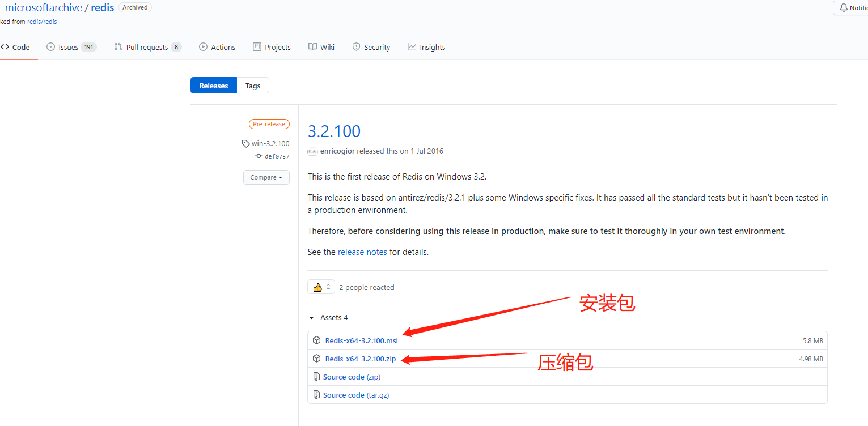The height and width of the screenshot is (426, 868).
Task: Open the Issues tab
Action: coord(71,47)
